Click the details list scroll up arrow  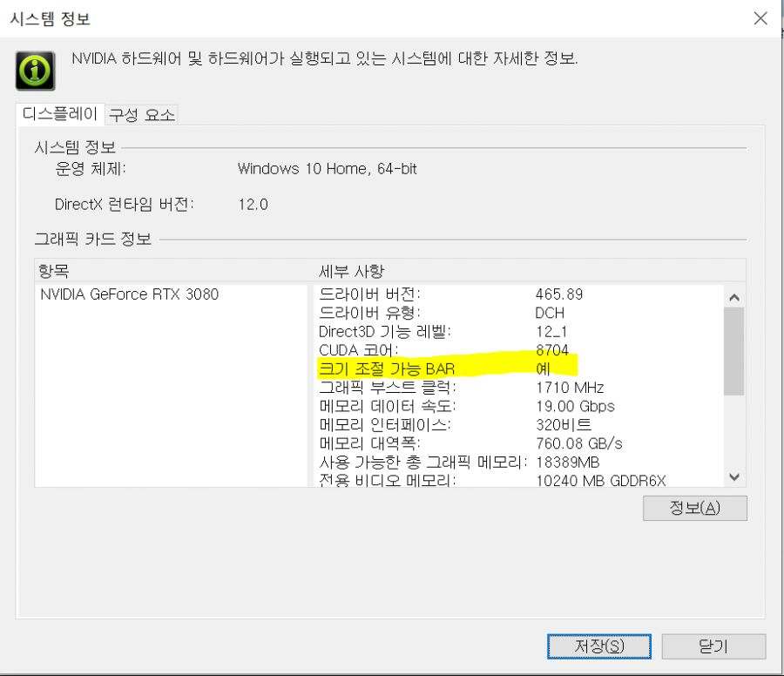tap(734, 298)
